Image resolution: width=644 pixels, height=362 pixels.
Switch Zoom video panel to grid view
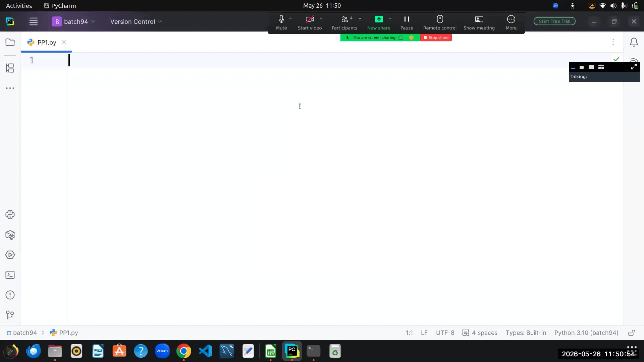[x=601, y=67]
